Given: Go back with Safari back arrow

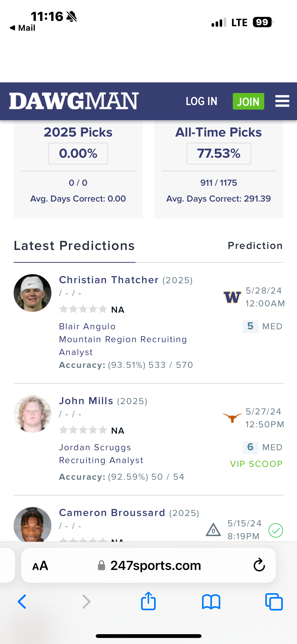Looking at the screenshot, I should [x=22, y=602].
